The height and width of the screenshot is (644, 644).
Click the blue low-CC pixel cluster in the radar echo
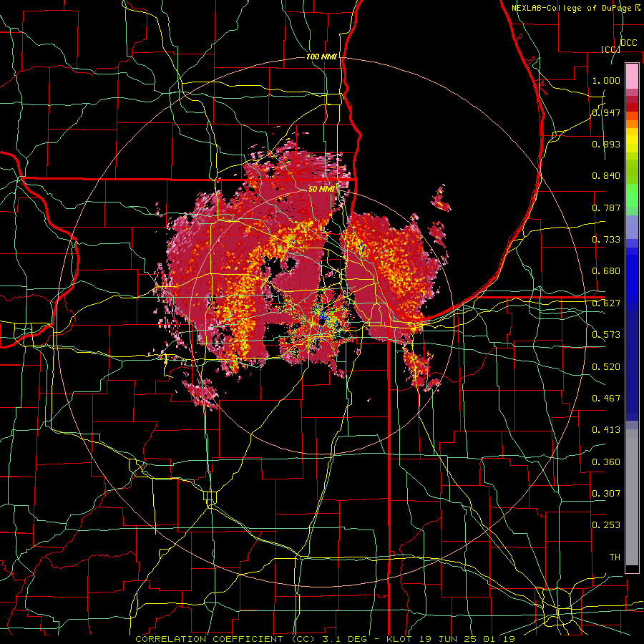326,317
